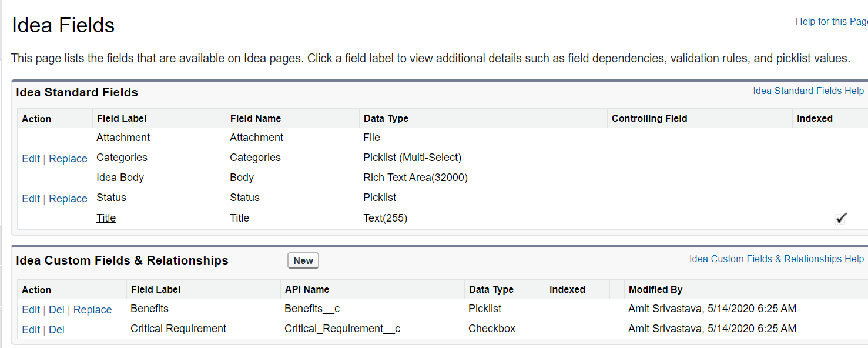868x348 pixels.
Task: Delete the Critical Requirement field
Action: (x=56, y=330)
